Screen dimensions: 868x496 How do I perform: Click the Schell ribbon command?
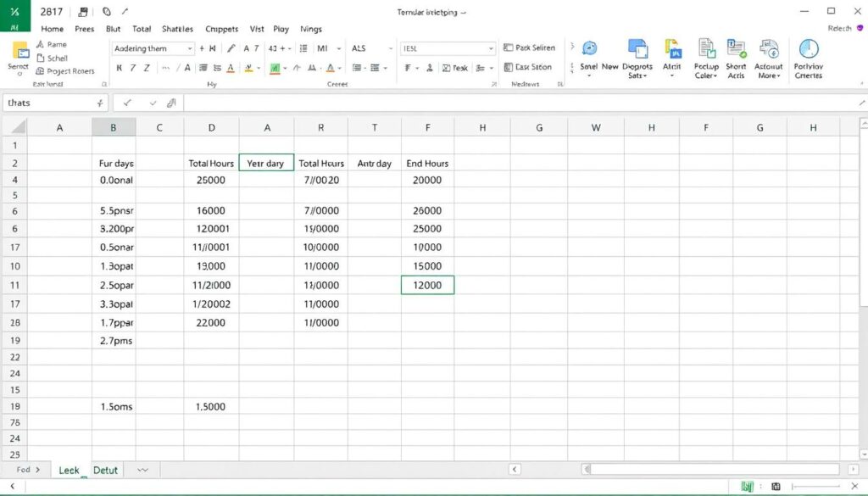52,58
